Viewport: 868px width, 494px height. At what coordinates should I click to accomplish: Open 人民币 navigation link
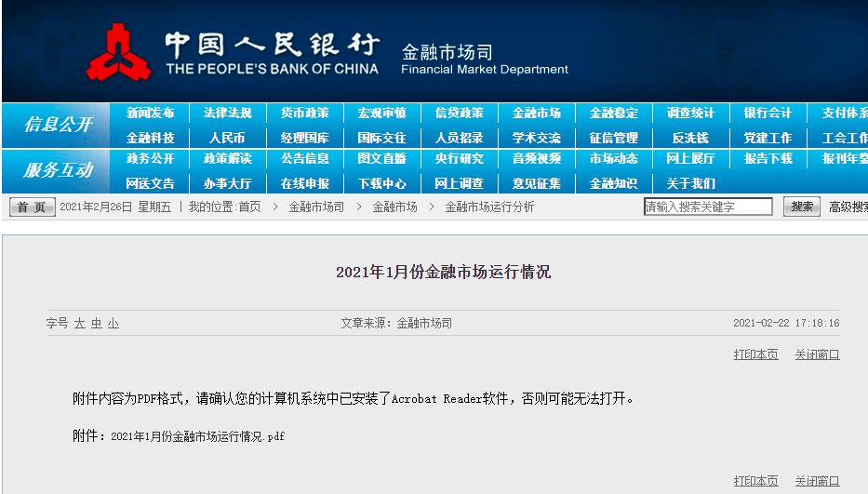228,138
